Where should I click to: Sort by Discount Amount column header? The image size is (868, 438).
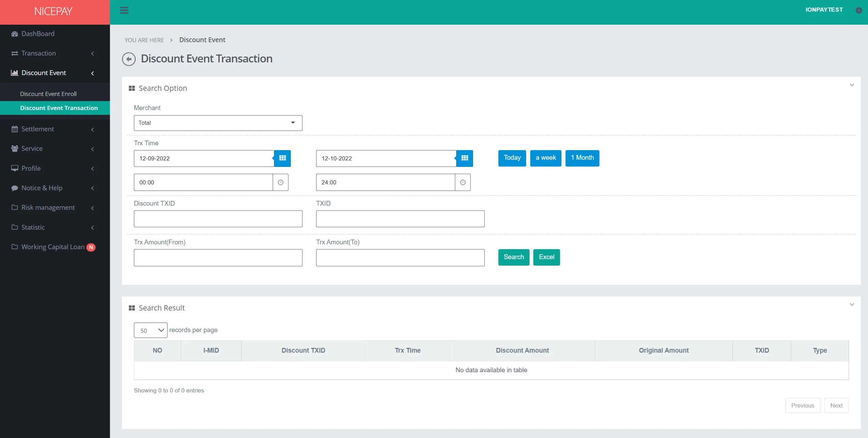pos(522,351)
